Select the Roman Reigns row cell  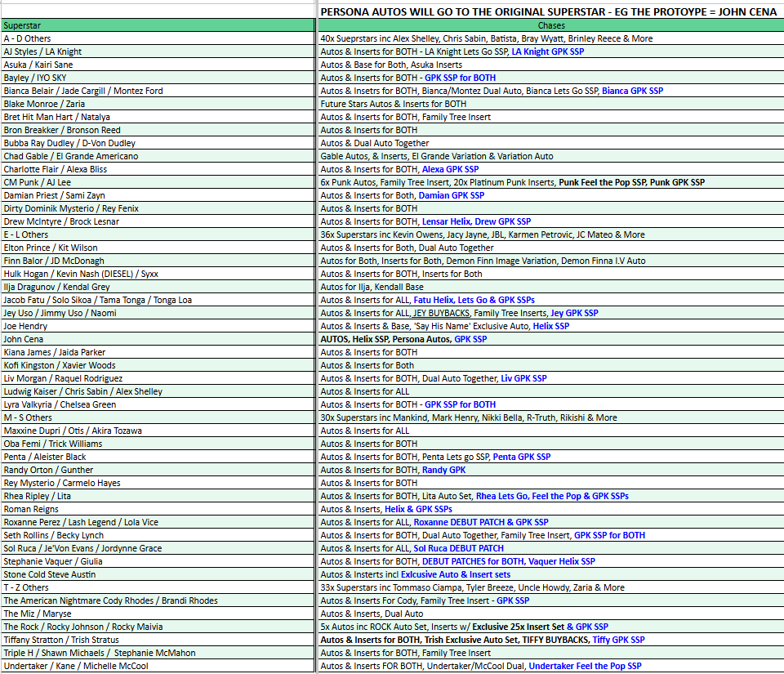point(158,509)
